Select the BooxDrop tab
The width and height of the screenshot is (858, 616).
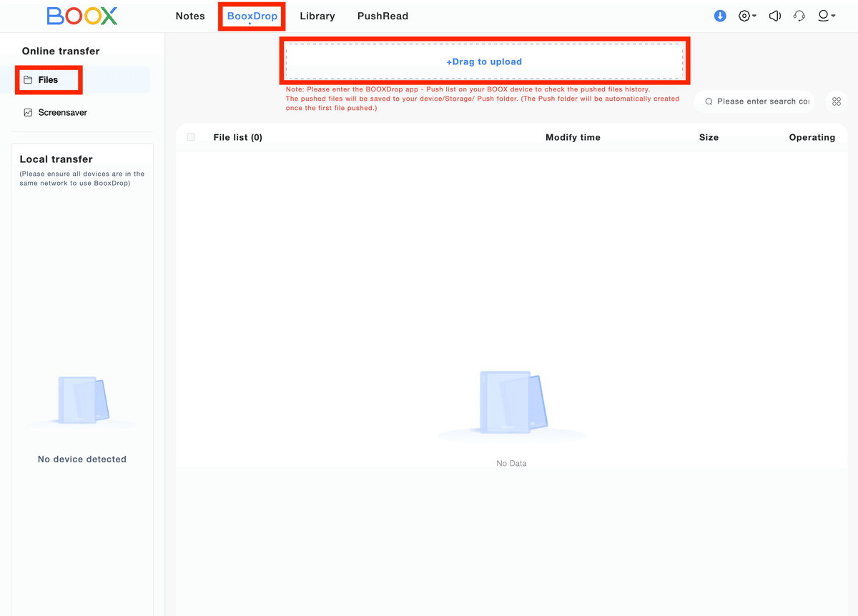[252, 16]
